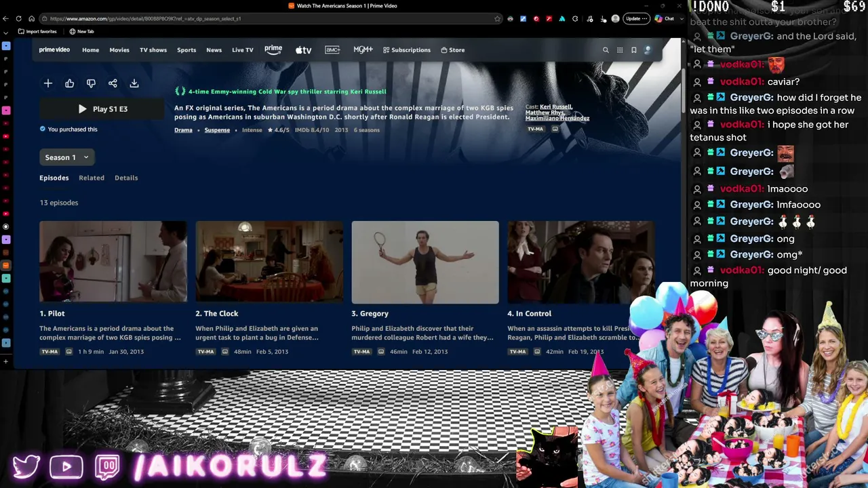
Task: Click the browser Update button
Action: pyautogui.click(x=636, y=18)
